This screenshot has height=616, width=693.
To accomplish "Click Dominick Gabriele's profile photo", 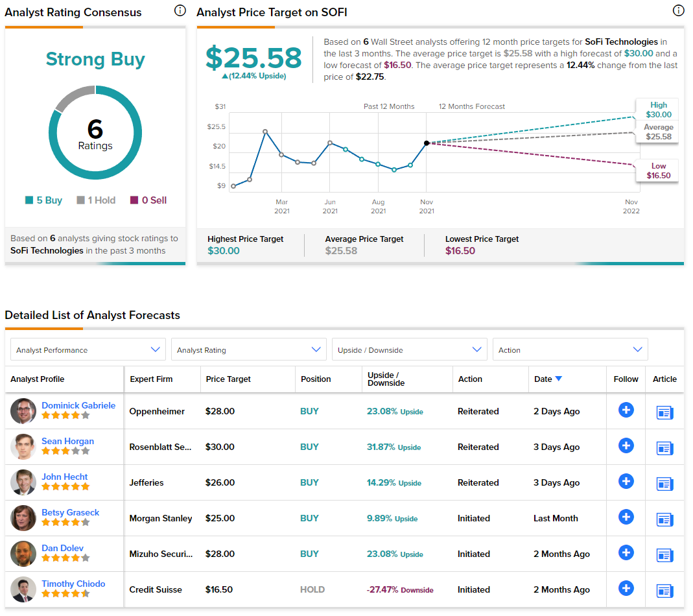I will click(23, 411).
